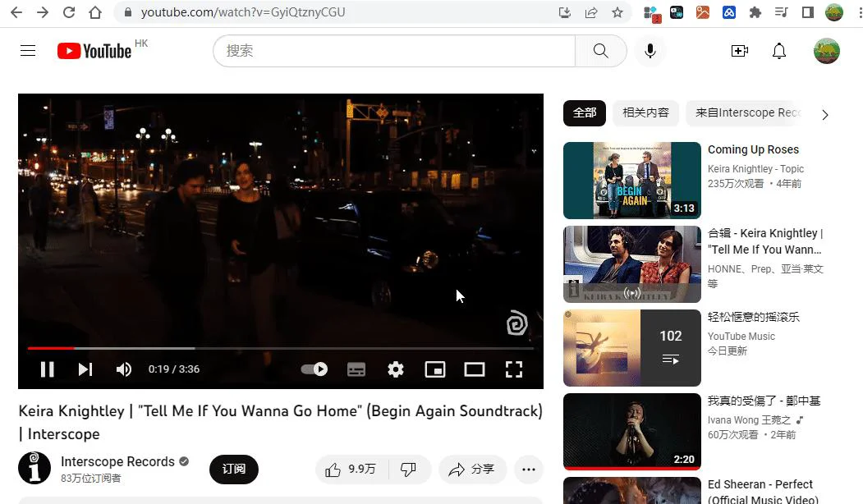Expand more filter chips with the arrow
Image resolution: width=863 pixels, height=504 pixels.
[x=824, y=114]
